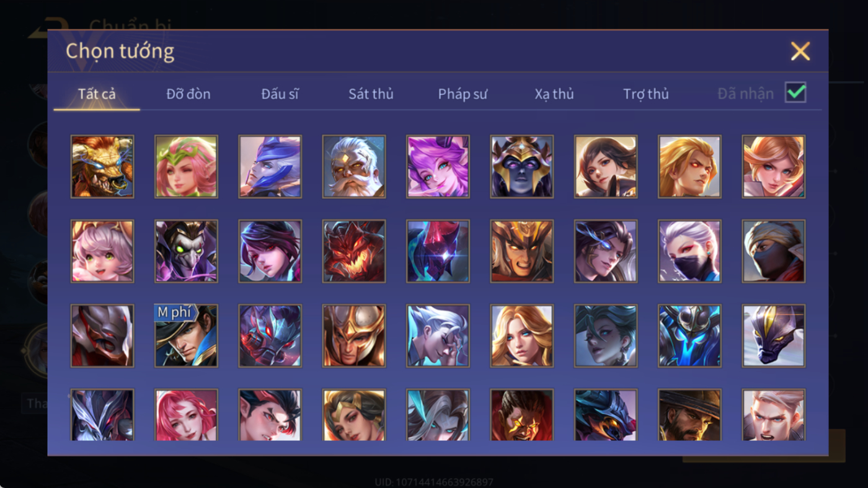Switch to the Đỡ đòn tab
Screen dimensions: 868x488
tap(188, 94)
